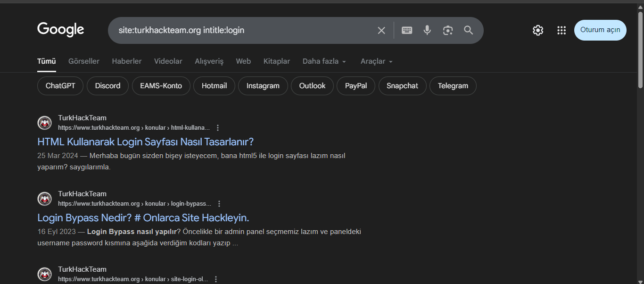This screenshot has width=644, height=284.
Task: Click the Telegram suggestion chip
Action: tap(453, 86)
